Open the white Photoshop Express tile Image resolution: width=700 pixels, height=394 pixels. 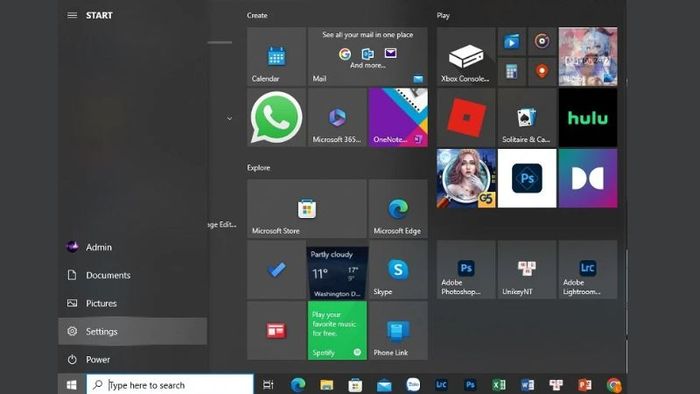pos(527,178)
